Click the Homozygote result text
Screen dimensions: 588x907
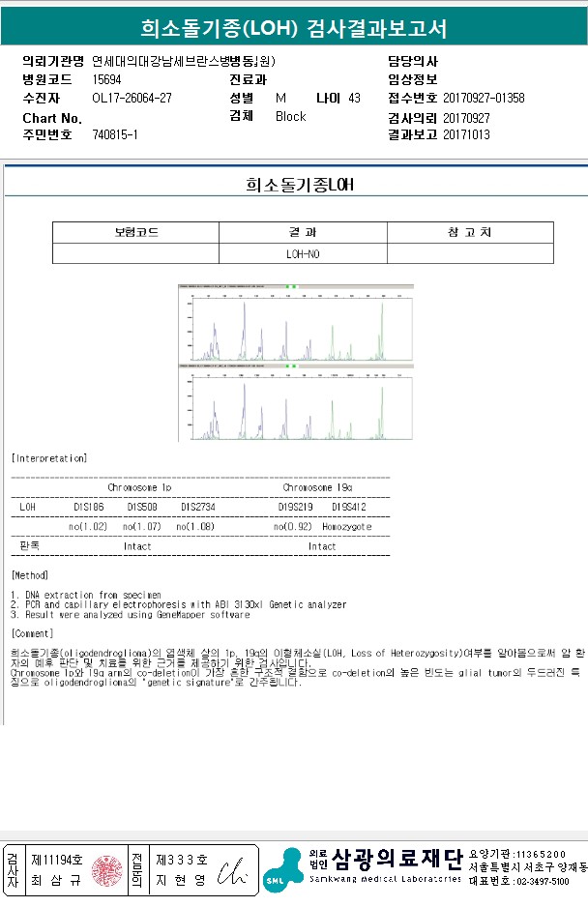pos(346,526)
